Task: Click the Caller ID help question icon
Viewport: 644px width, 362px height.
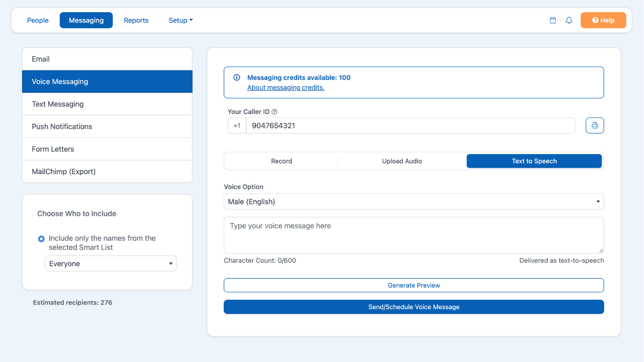Action: pyautogui.click(x=275, y=112)
